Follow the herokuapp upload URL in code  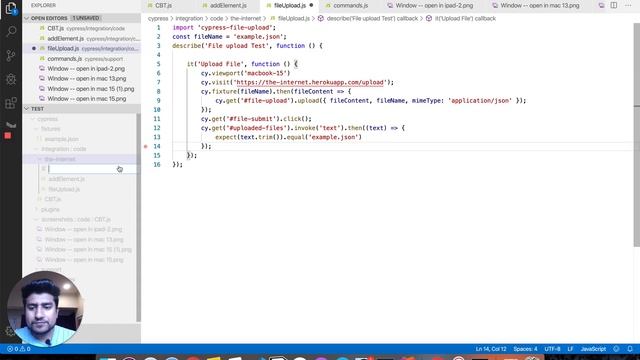[x=310, y=82]
